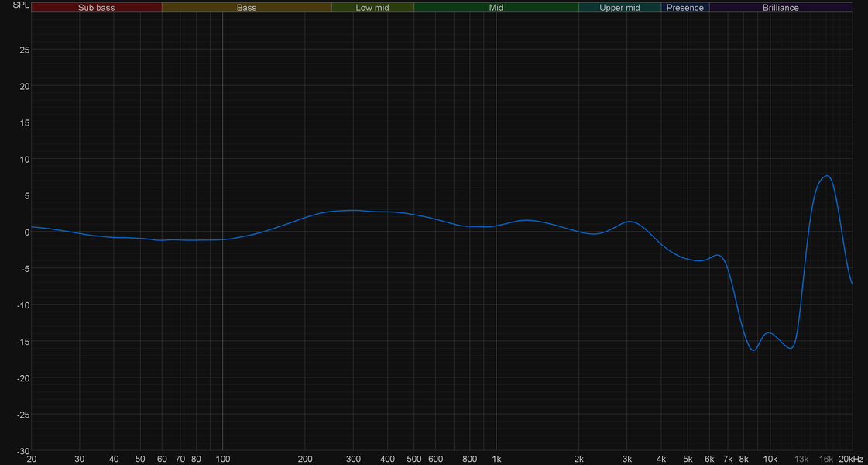The height and width of the screenshot is (465, 868).
Task: Click the SPL axis label
Action: (x=20, y=5)
